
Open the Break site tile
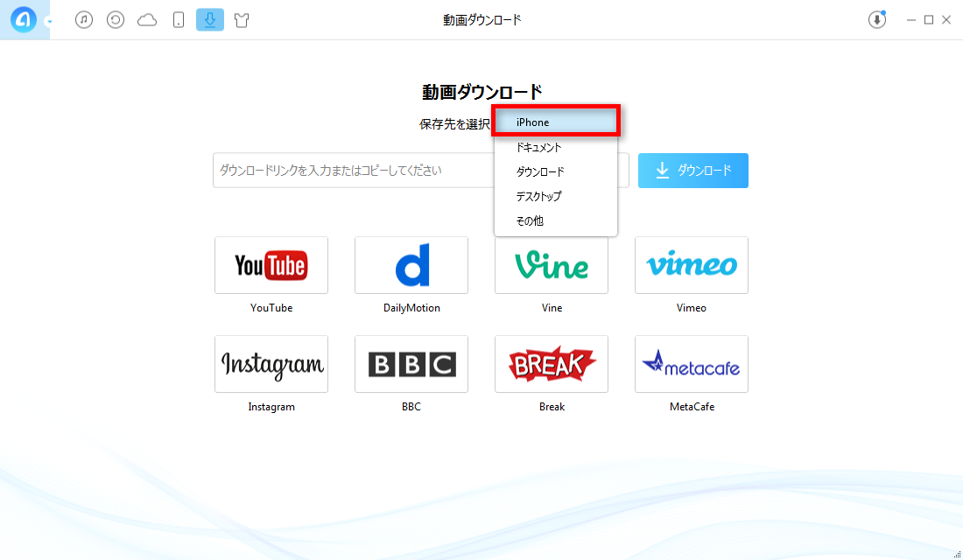(552, 364)
